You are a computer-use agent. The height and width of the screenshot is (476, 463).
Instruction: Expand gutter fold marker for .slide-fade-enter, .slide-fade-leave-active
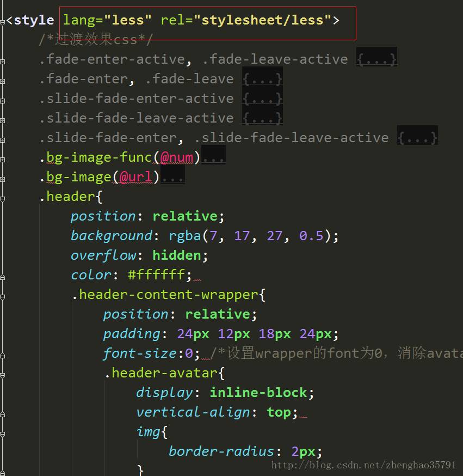pyautogui.click(x=2, y=141)
